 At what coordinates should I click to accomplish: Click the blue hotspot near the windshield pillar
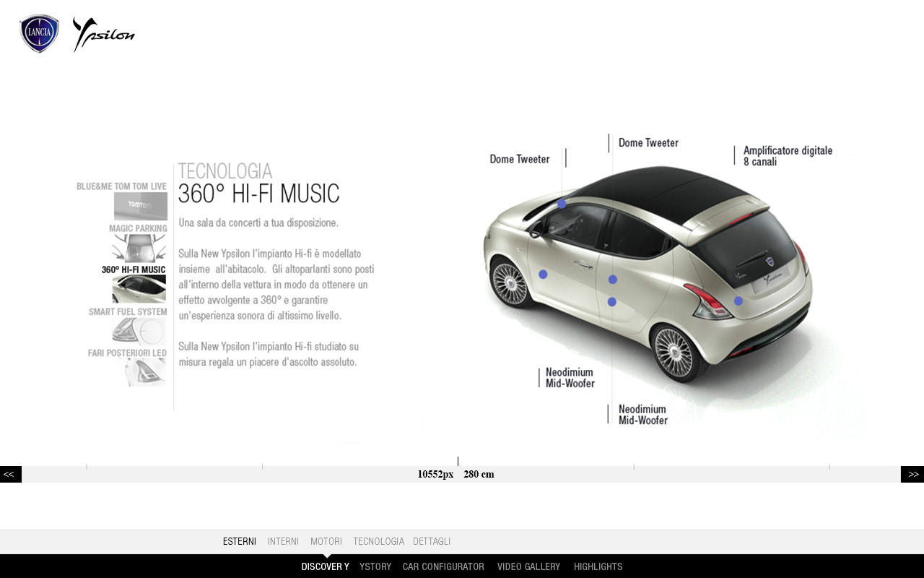tap(562, 204)
